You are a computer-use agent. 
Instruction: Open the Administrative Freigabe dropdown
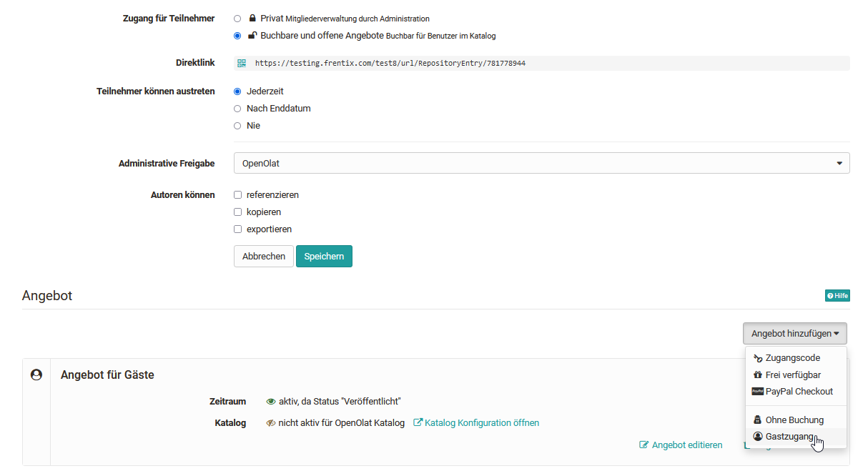click(x=541, y=163)
